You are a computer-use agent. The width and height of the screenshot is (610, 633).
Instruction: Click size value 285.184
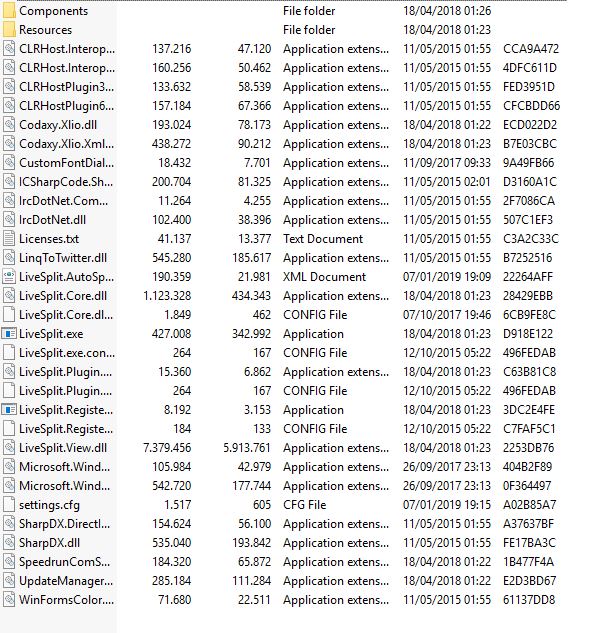click(172, 581)
